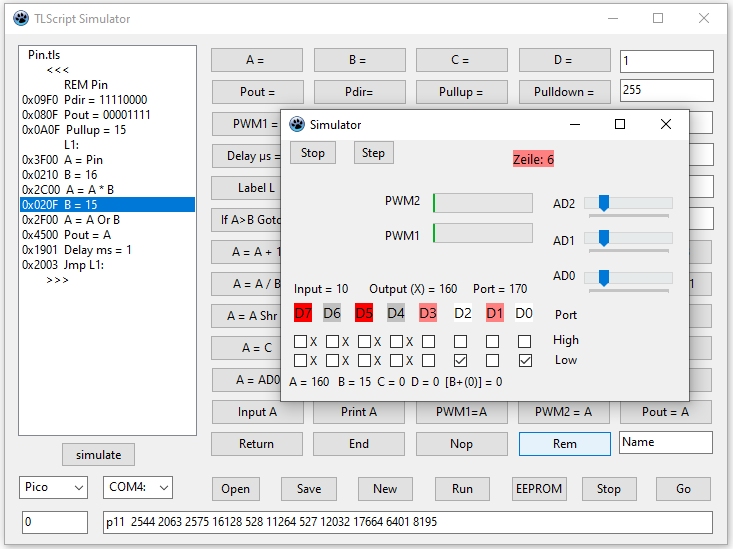This screenshot has width=733, height=549.
Task: Select the highlighted 'B = 15' code line
Action: 107,204
